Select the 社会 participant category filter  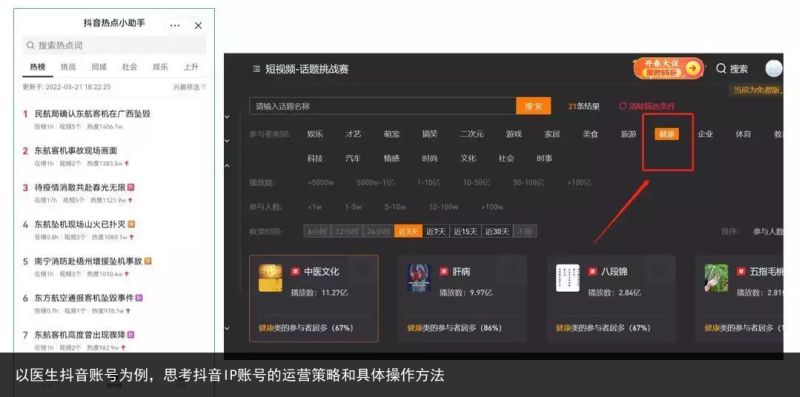pyautogui.click(x=506, y=158)
